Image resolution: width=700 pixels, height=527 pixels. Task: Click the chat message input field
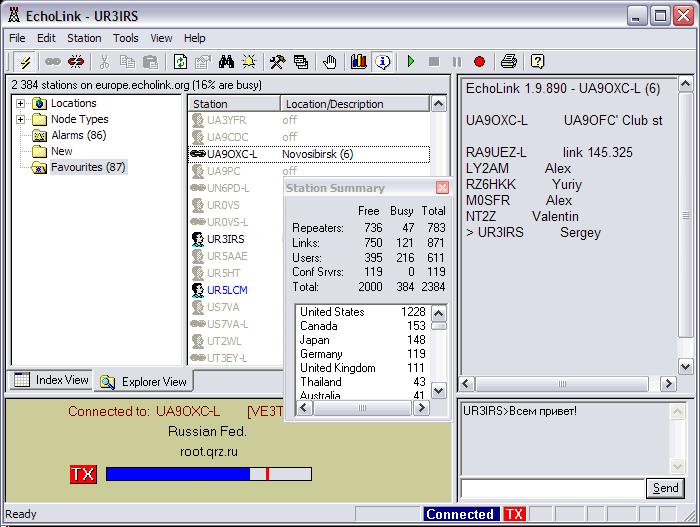pos(553,488)
